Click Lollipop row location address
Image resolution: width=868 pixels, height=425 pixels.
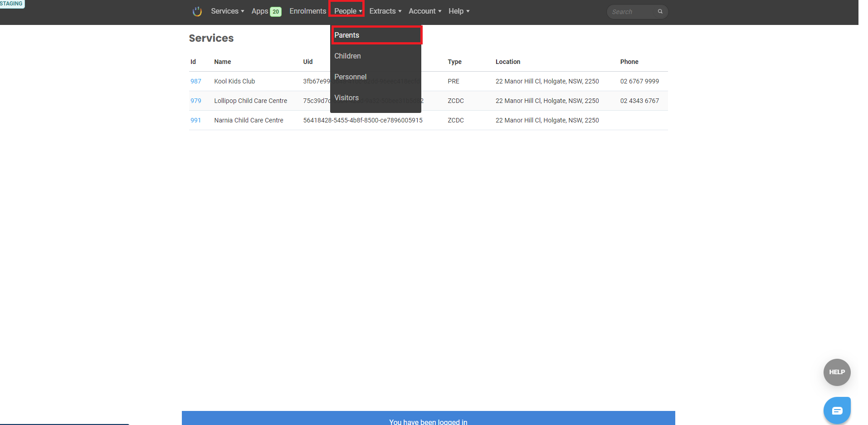547,101
